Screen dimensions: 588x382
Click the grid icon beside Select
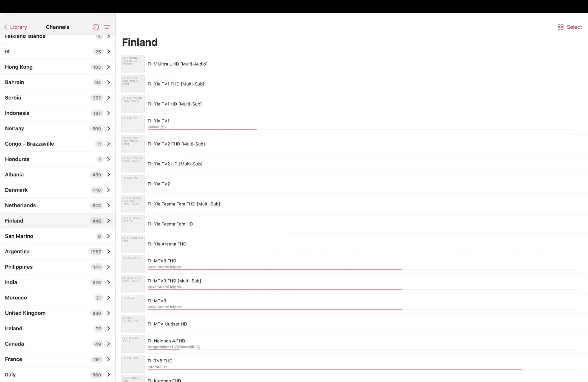[560, 27]
